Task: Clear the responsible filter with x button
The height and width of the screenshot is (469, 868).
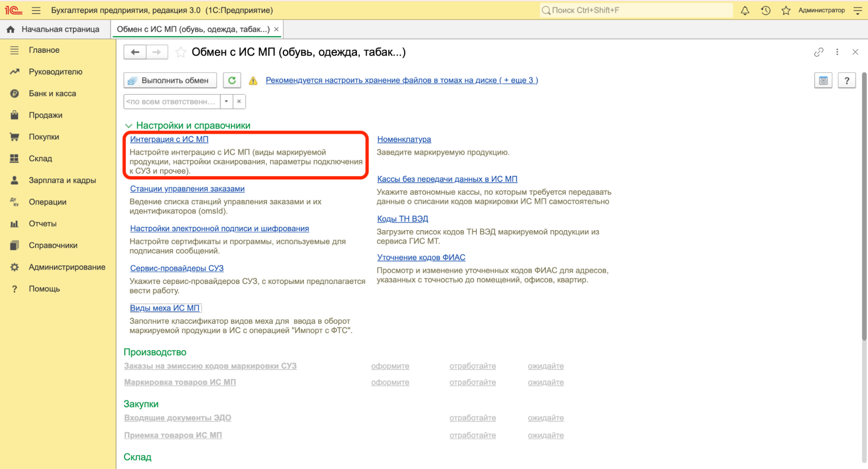Action: pyautogui.click(x=239, y=102)
